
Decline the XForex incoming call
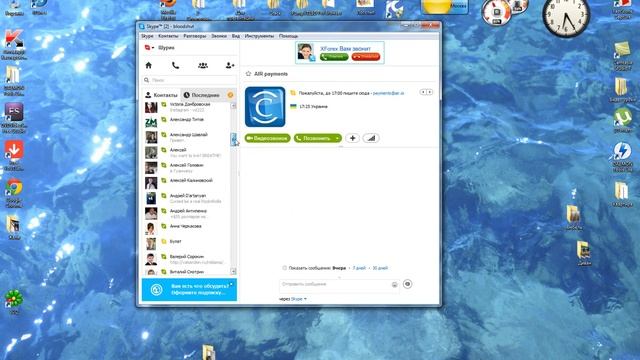(366, 57)
